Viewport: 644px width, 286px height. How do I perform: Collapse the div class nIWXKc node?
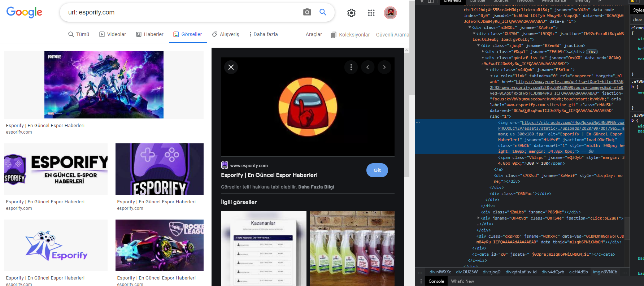[x=470, y=27]
